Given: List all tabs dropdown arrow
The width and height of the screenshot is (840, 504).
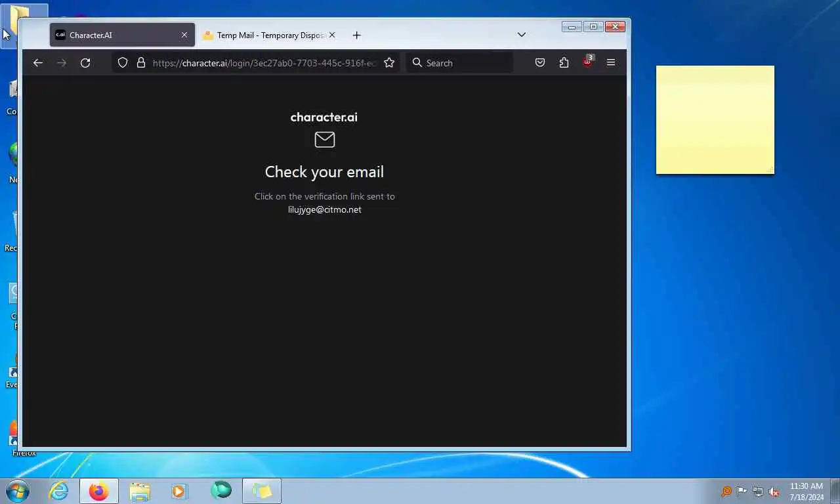Looking at the screenshot, I should pos(522,35).
